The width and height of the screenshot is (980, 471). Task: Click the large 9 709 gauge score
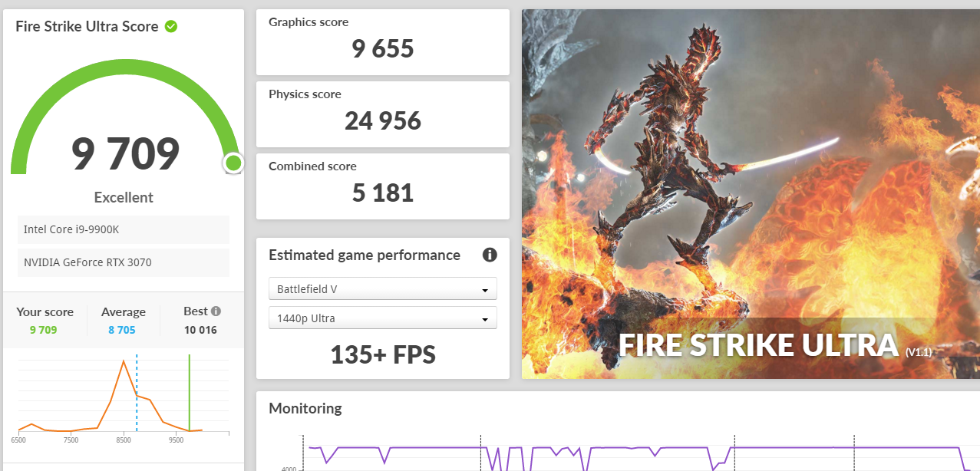pyautogui.click(x=125, y=153)
